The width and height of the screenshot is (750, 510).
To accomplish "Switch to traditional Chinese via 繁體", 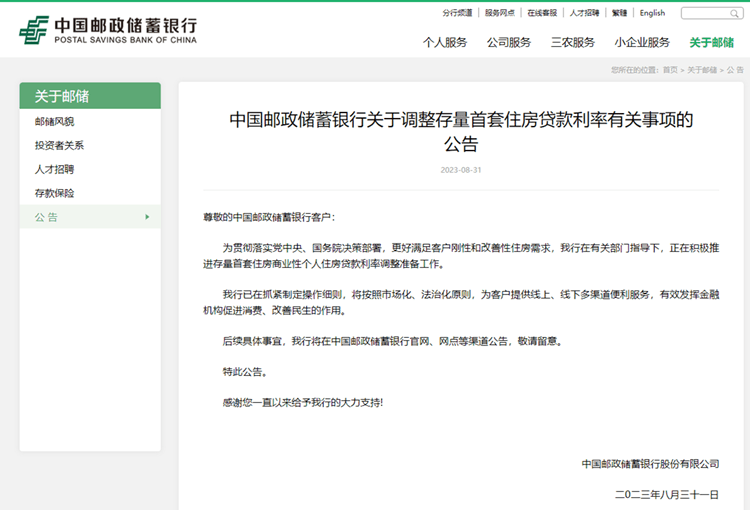I will [620, 13].
